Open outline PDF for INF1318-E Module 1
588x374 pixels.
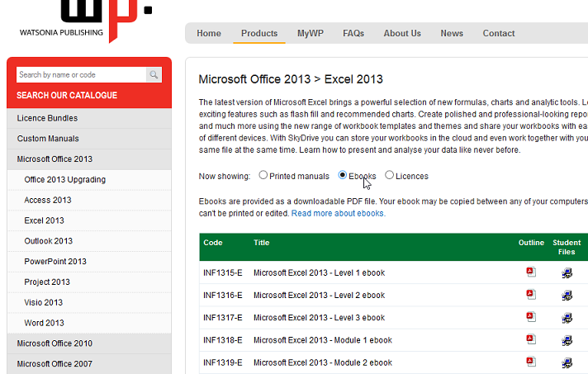pos(531,339)
